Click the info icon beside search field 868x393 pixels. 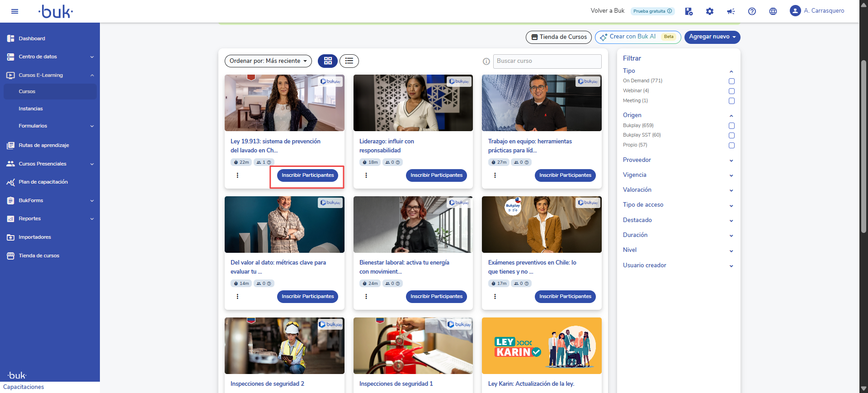(x=486, y=62)
